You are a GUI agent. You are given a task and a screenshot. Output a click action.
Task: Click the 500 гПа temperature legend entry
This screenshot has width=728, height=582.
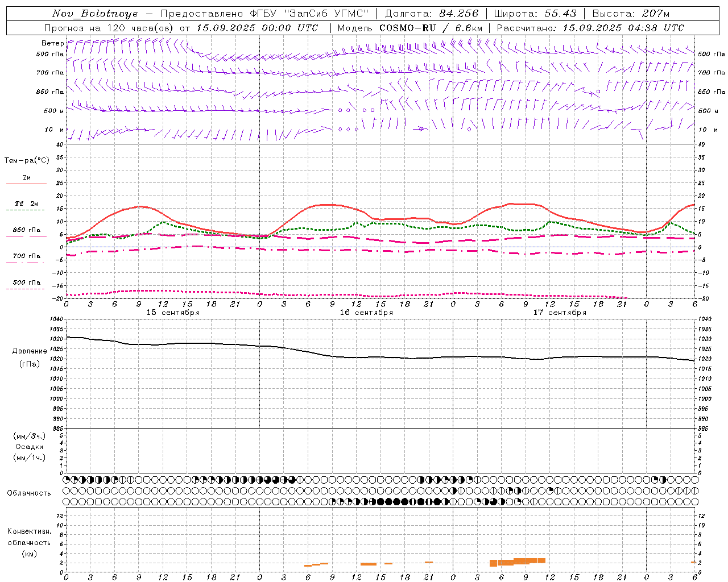pos(26,282)
